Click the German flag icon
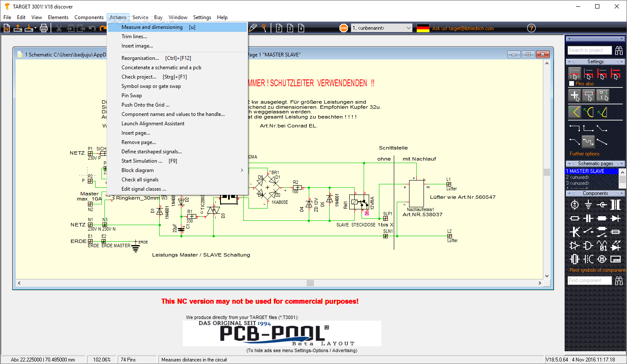The height and width of the screenshot is (364, 627). 423,28
